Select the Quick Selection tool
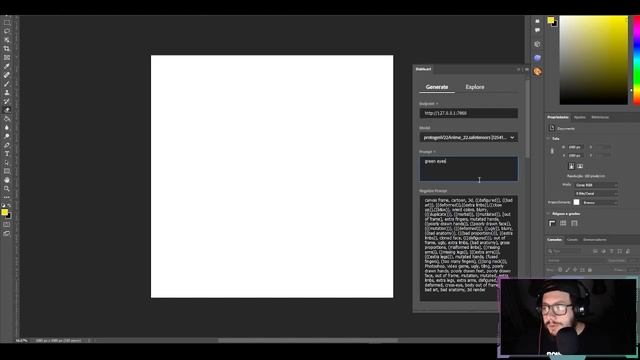Viewport: 640px width, 360px height. coord(7,40)
